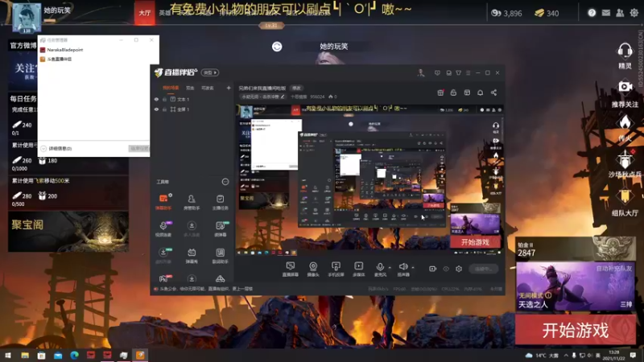The height and width of the screenshot is (362, 644).
Task: Open the 主播任务 streamer tasks tool
Action: coord(220,202)
